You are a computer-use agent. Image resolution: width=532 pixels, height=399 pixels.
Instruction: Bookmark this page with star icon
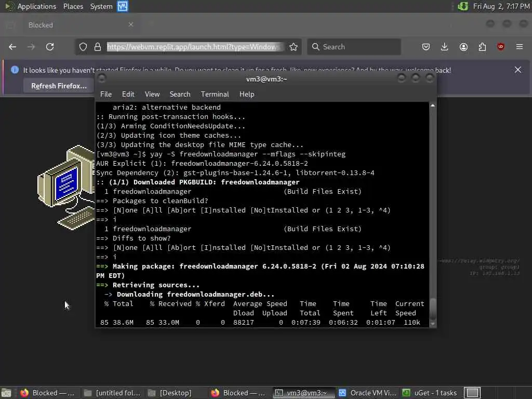pyautogui.click(x=294, y=47)
